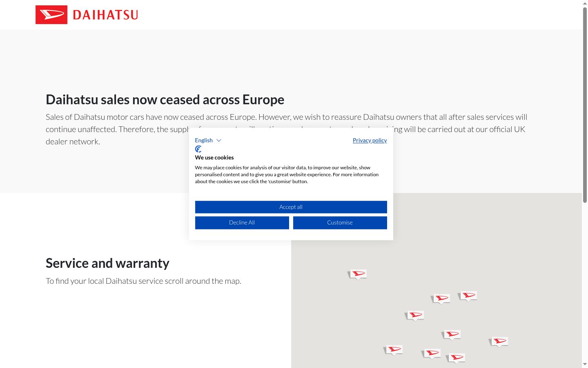Click the CookieFirst logo icon in the dialog

tap(198, 149)
